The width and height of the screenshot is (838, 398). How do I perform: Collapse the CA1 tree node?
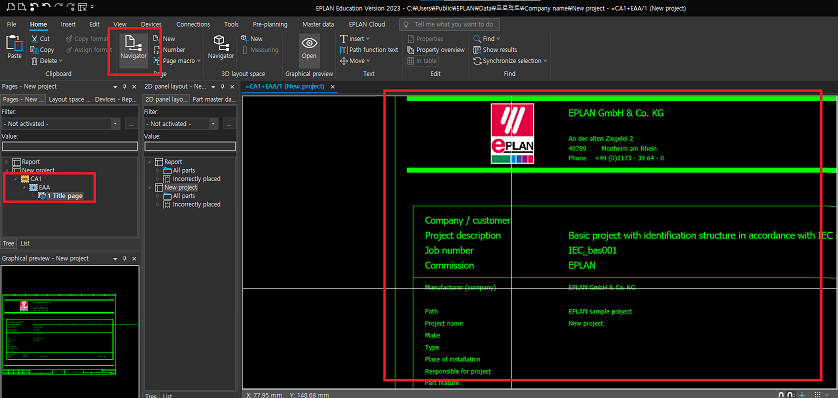click(15, 178)
